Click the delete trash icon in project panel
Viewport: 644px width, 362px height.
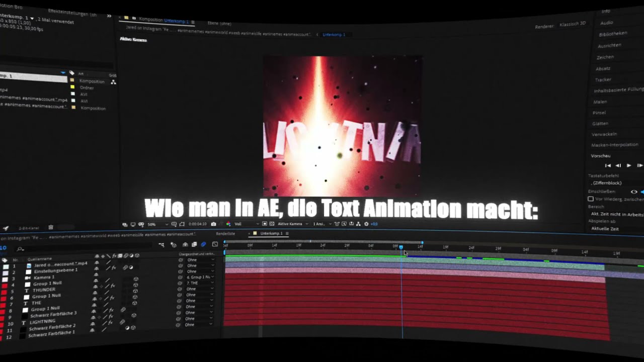51,227
